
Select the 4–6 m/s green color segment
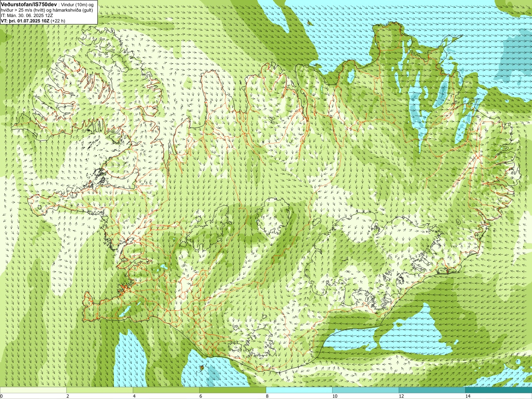click(x=166, y=390)
